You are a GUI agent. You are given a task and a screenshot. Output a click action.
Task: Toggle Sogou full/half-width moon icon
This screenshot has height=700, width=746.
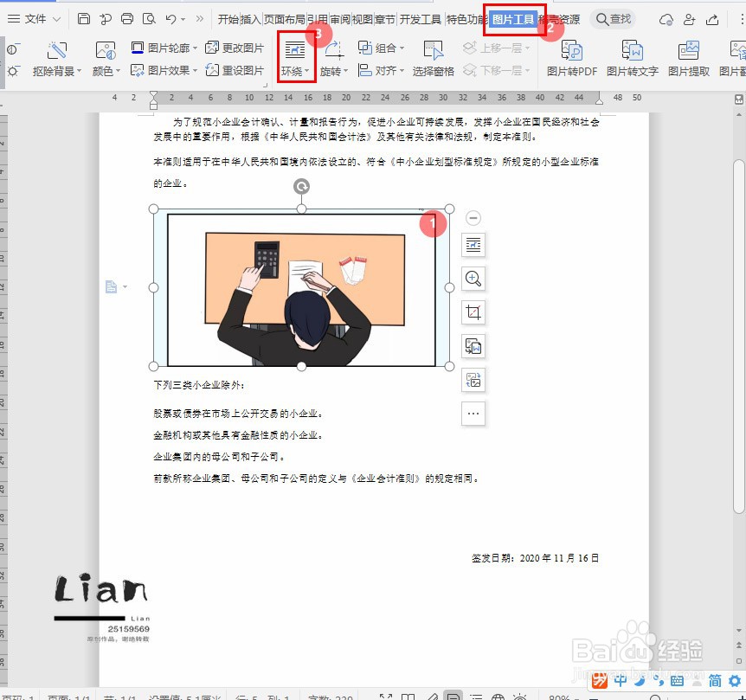pos(640,680)
